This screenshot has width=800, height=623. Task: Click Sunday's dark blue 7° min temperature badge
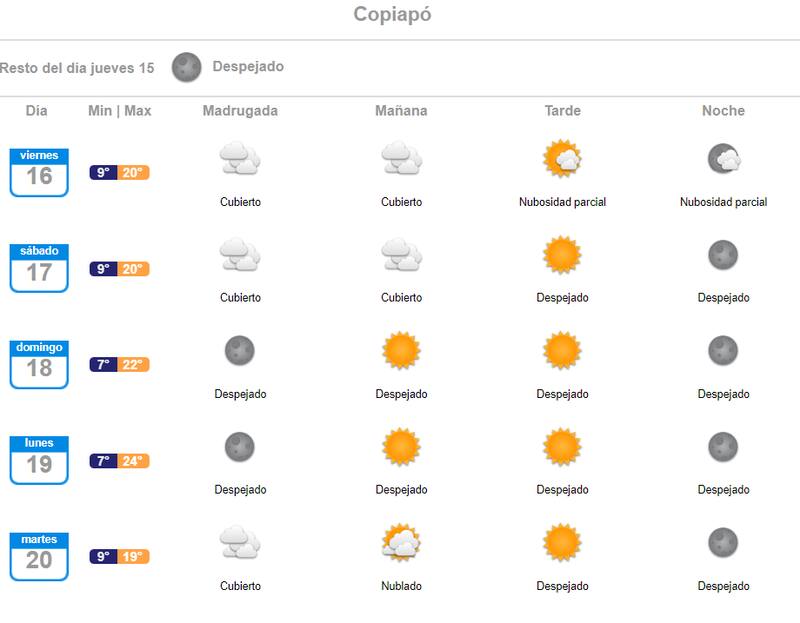pyautogui.click(x=103, y=365)
